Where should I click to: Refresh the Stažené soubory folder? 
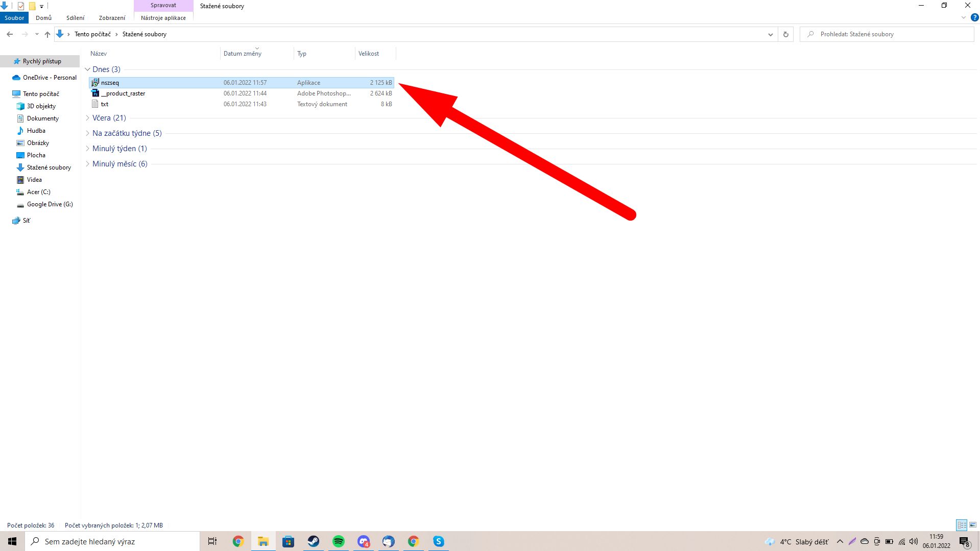(x=785, y=34)
